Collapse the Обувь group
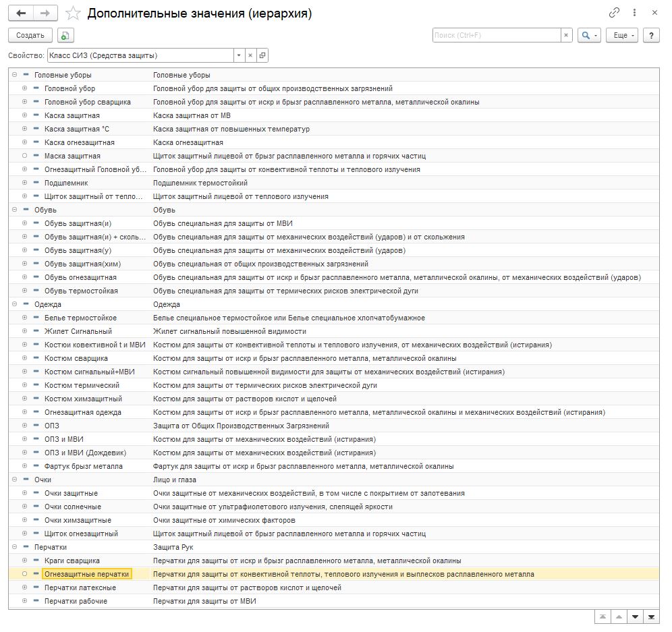Image resolution: width=672 pixels, height=632 pixels. (x=15, y=210)
